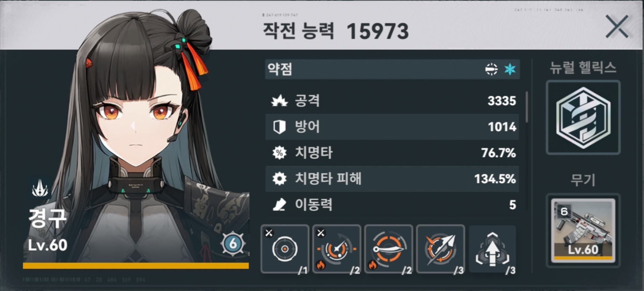Select the 치명타 crit rate row
644x291 pixels.
[x=392, y=153]
